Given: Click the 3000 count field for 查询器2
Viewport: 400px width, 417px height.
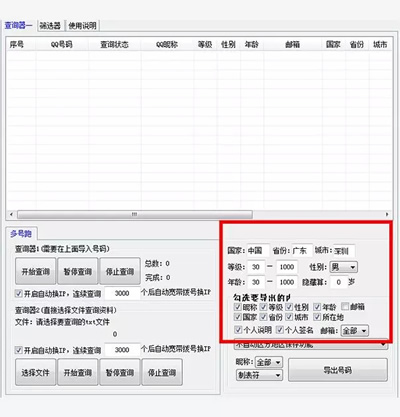Looking at the screenshot, I should (122, 350).
